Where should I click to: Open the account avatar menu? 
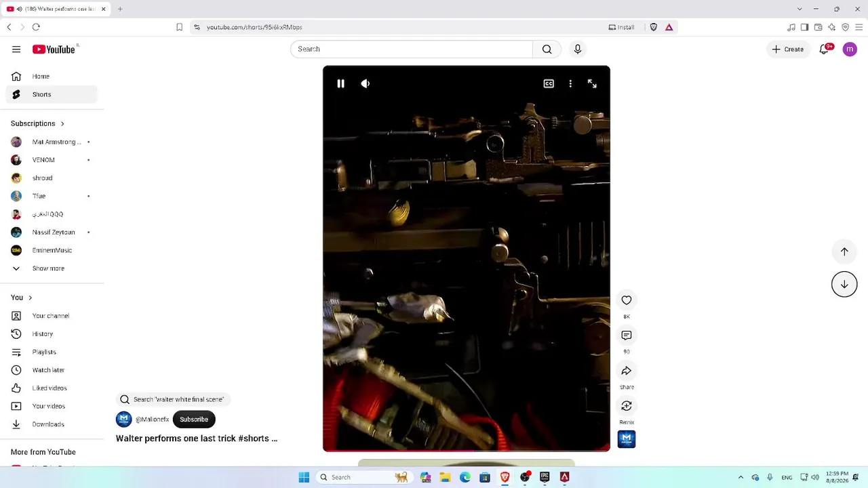point(850,49)
